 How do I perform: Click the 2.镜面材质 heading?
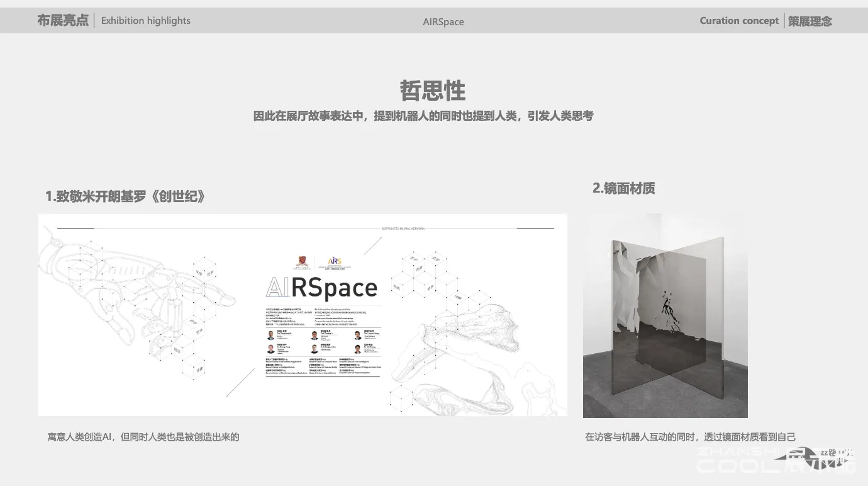point(623,188)
